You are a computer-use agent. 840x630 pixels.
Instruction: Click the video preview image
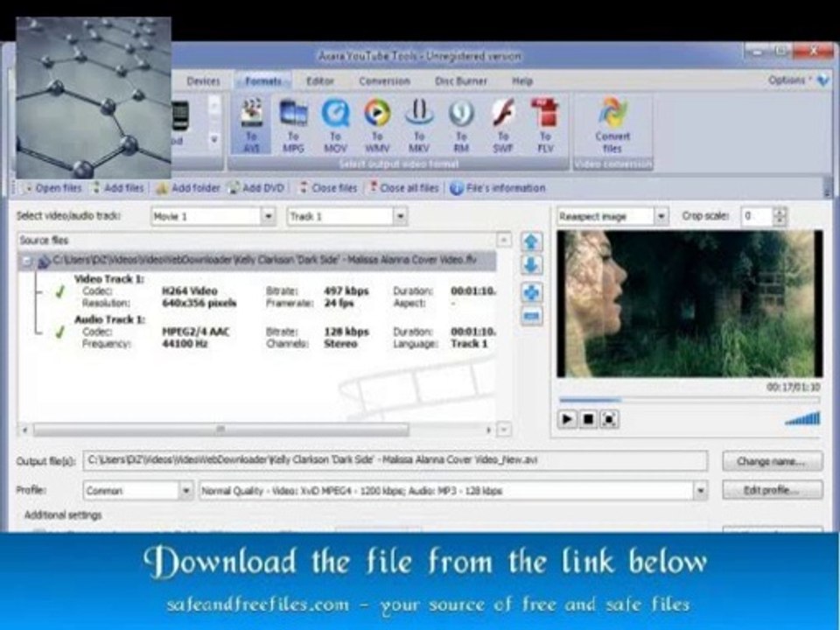tap(689, 304)
